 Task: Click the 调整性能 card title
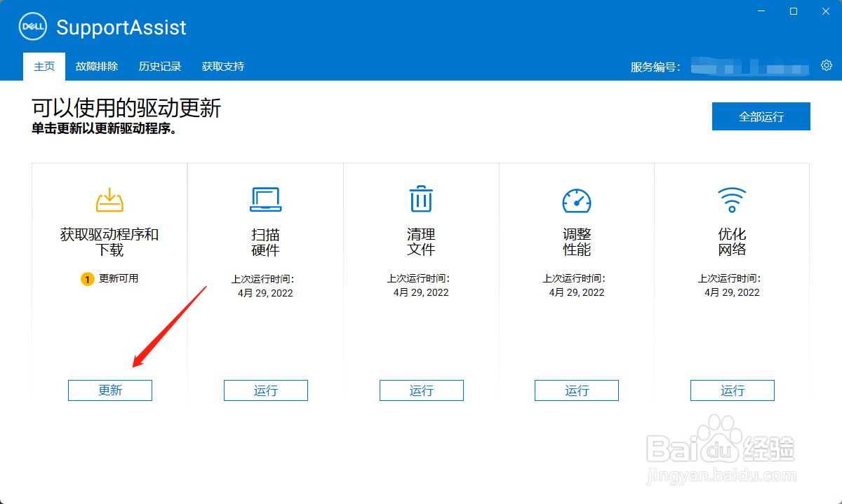tap(577, 242)
